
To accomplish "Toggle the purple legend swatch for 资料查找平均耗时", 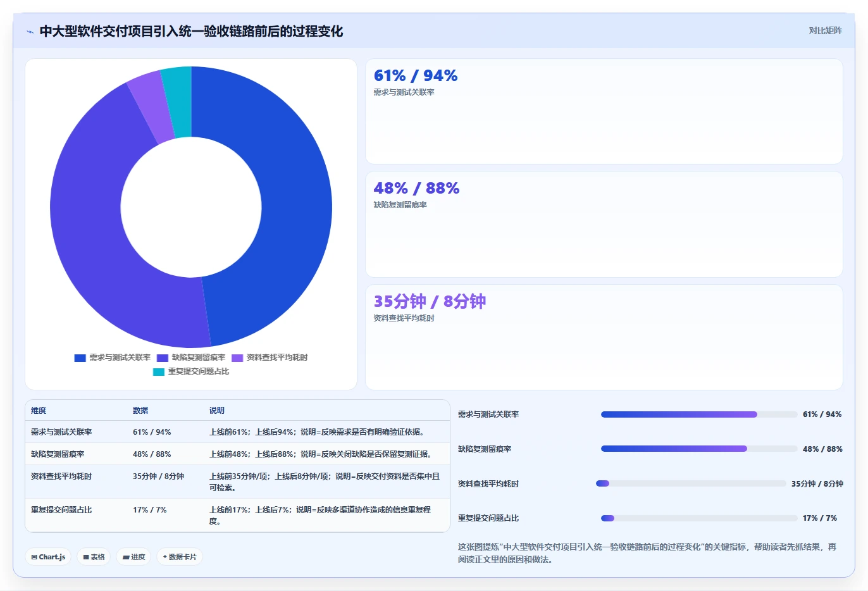I will pyautogui.click(x=237, y=358).
